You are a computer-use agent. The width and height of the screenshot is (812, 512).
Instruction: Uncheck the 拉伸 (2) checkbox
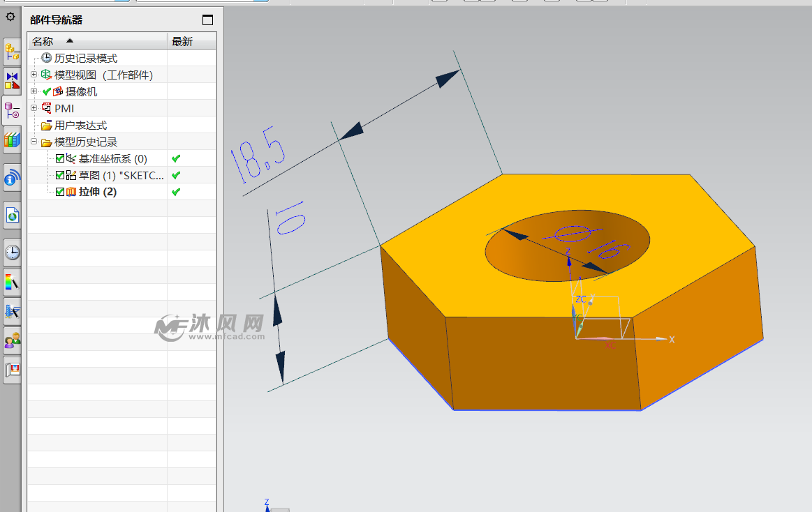(60, 191)
